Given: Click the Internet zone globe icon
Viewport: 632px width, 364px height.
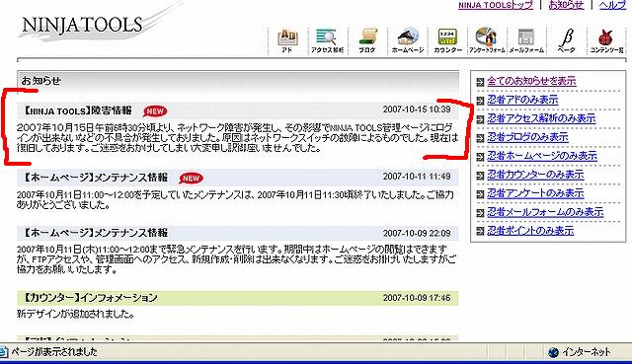Looking at the screenshot, I should [x=553, y=352].
